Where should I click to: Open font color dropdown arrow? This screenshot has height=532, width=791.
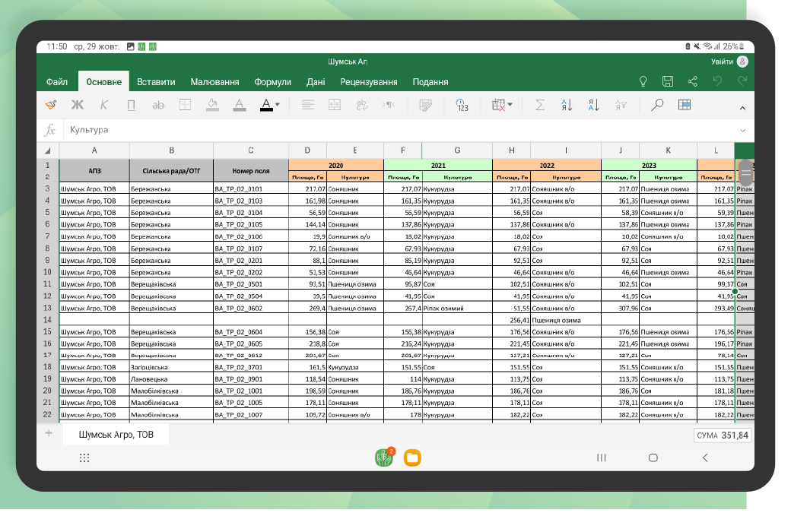tap(278, 105)
